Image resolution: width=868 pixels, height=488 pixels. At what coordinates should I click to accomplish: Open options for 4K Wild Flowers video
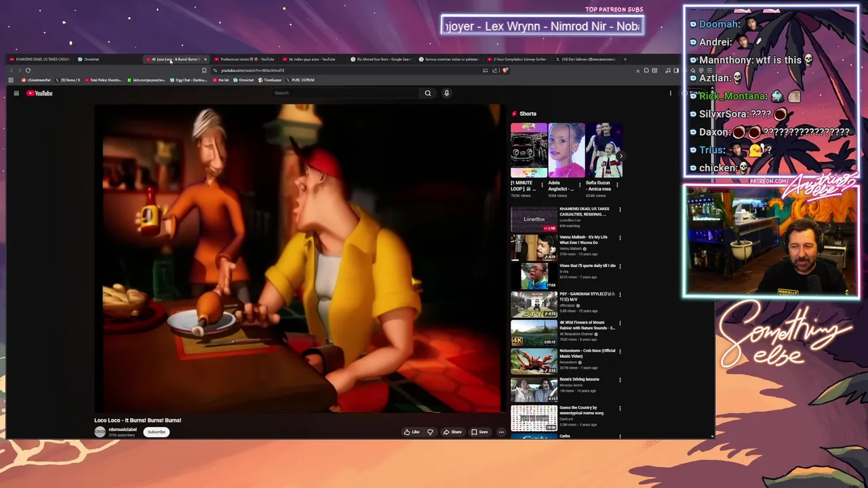tap(620, 324)
